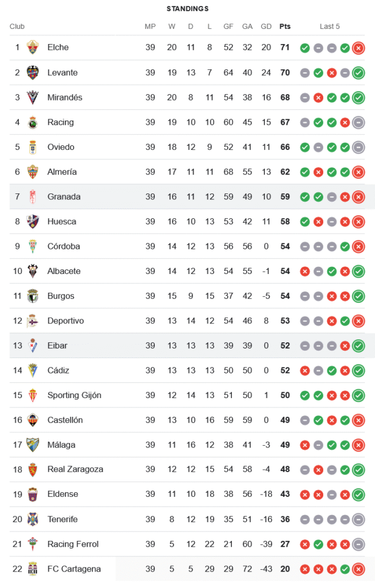The height and width of the screenshot is (588, 375).
Task: Click the Last 5 column header
Action: pyautogui.click(x=330, y=26)
